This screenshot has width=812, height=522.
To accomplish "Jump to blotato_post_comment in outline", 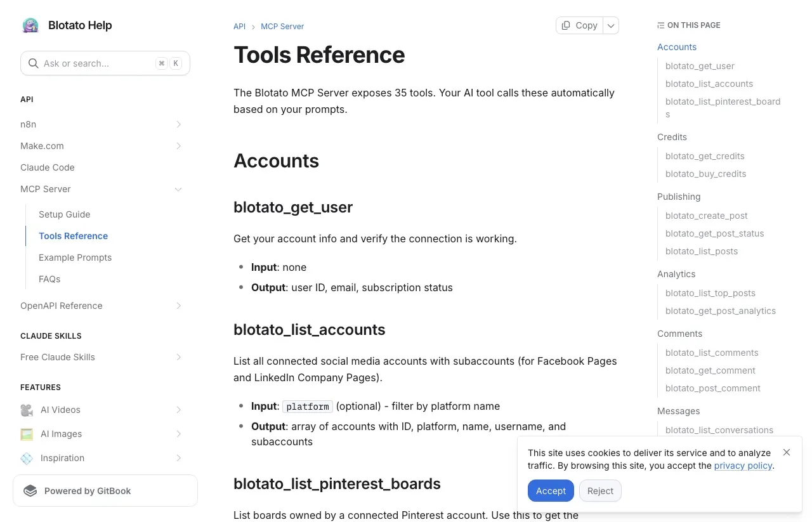I will (713, 388).
